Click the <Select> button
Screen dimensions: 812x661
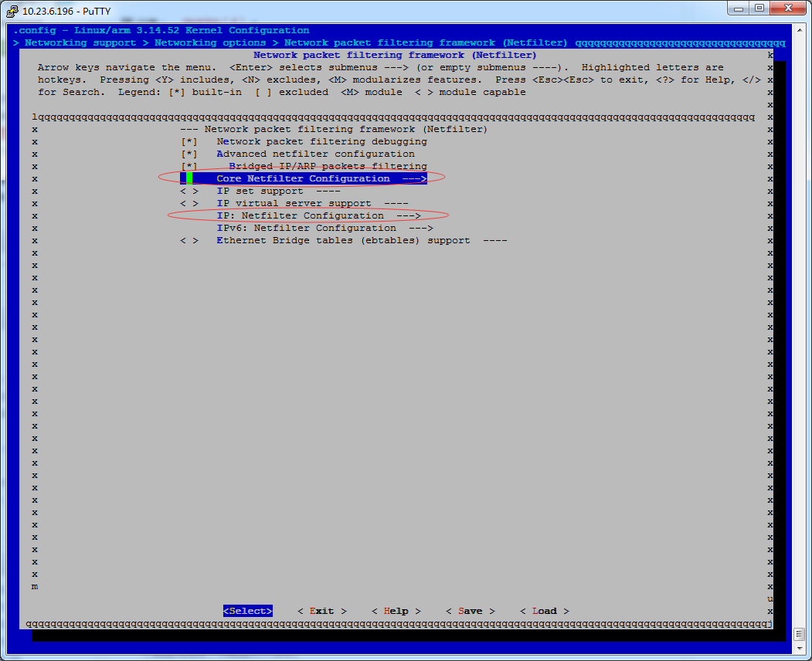[247, 612]
